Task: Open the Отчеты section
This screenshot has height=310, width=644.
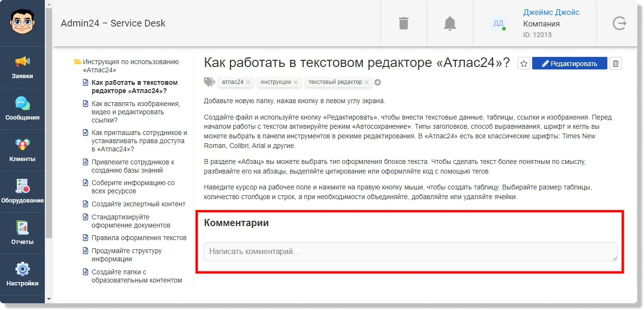Action: 22,233
